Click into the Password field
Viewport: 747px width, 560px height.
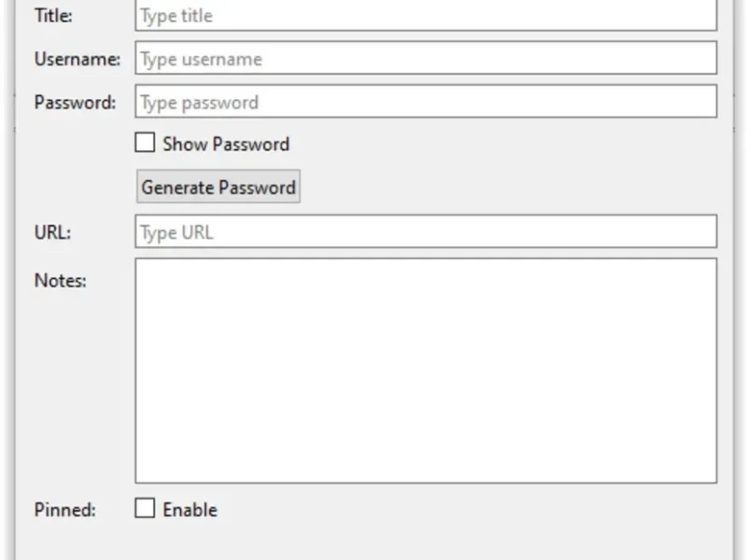426,102
